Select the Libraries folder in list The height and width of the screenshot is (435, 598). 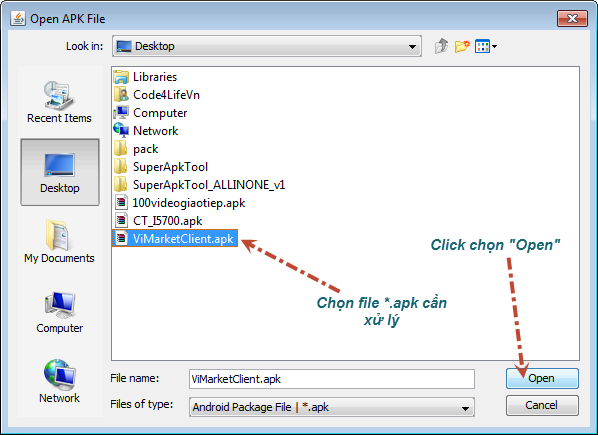point(145,77)
